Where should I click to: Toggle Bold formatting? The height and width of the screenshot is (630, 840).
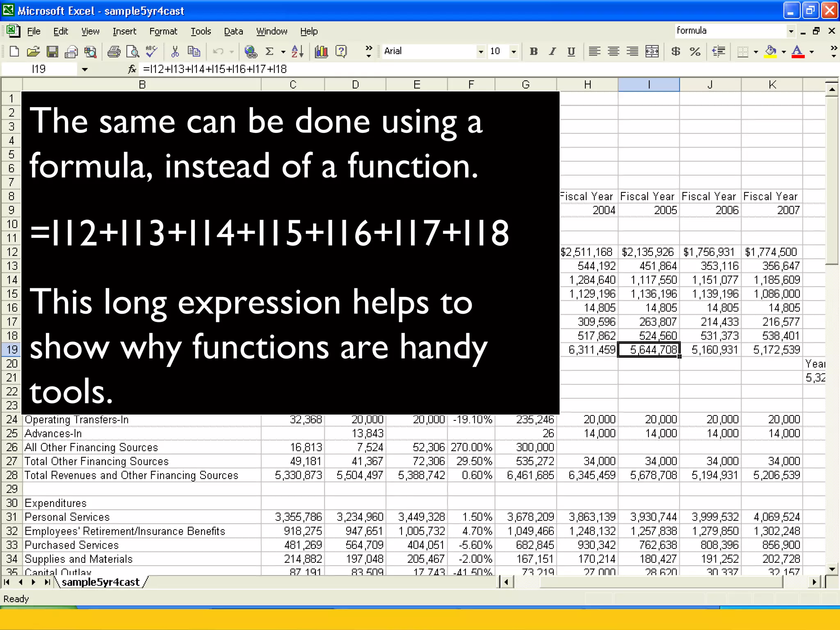coord(534,51)
